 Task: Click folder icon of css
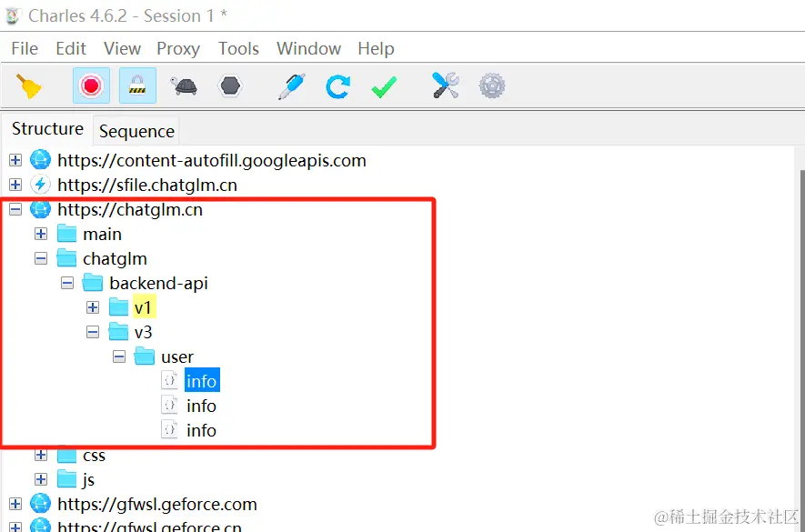(x=66, y=455)
